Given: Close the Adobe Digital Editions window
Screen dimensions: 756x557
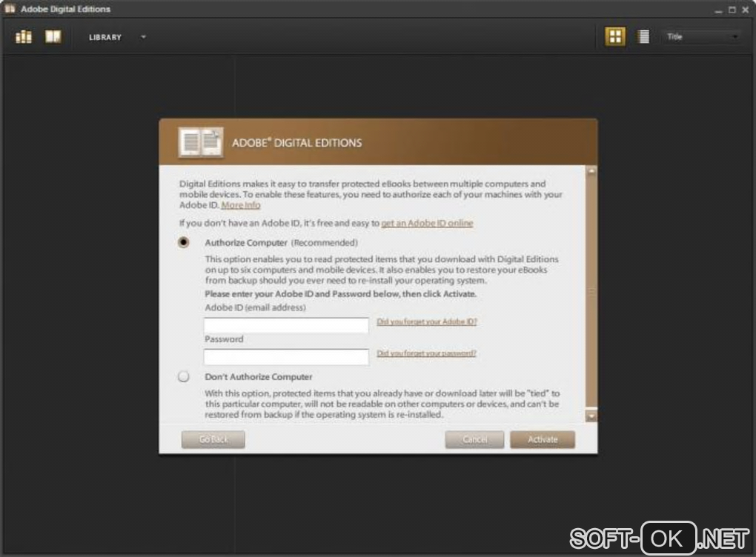Looking at the screenshot, I should coord(746,10).
